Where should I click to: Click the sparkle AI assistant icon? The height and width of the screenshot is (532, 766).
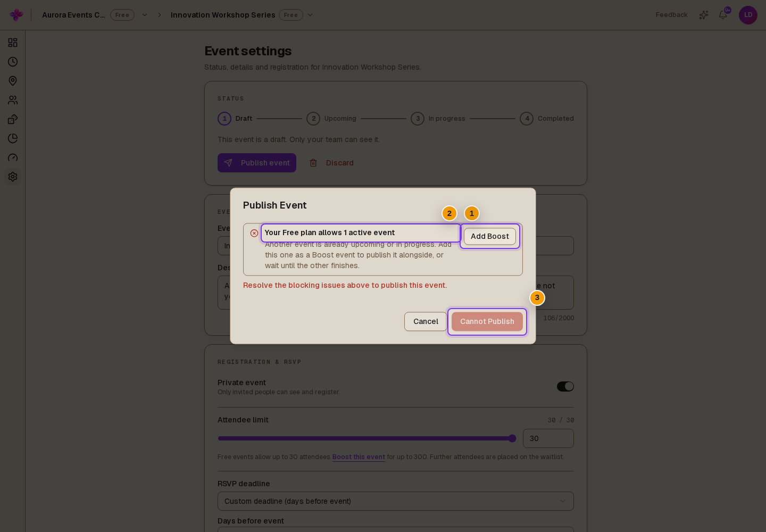click(704, 15)
